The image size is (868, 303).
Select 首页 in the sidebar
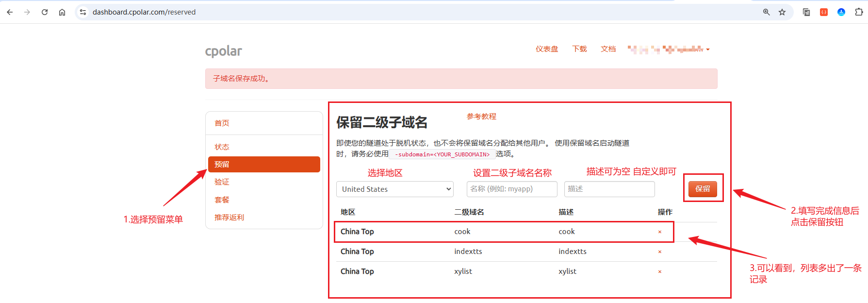coord(222,123)
